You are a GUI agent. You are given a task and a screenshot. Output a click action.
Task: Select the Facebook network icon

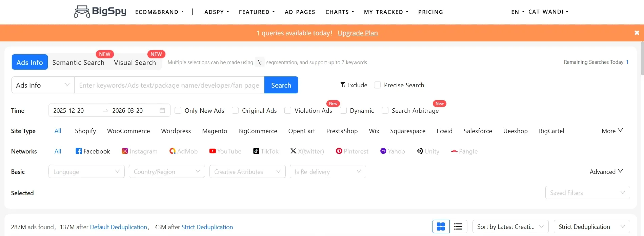79,151
